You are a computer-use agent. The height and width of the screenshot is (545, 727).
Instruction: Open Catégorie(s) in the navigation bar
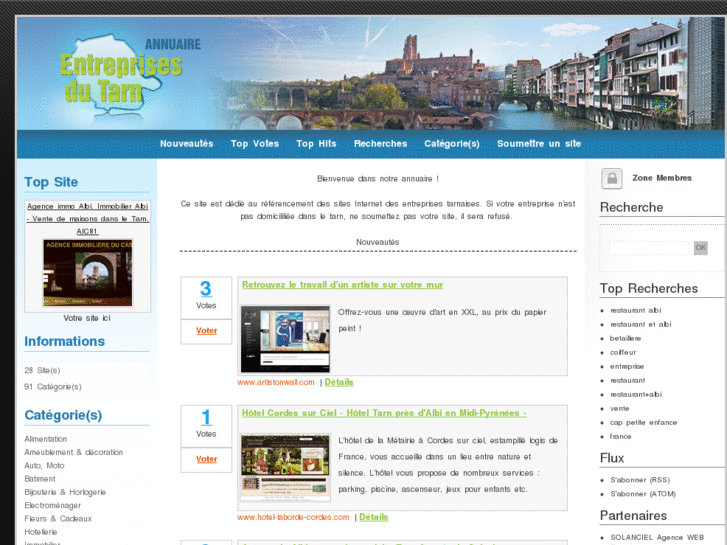(452, 144)
